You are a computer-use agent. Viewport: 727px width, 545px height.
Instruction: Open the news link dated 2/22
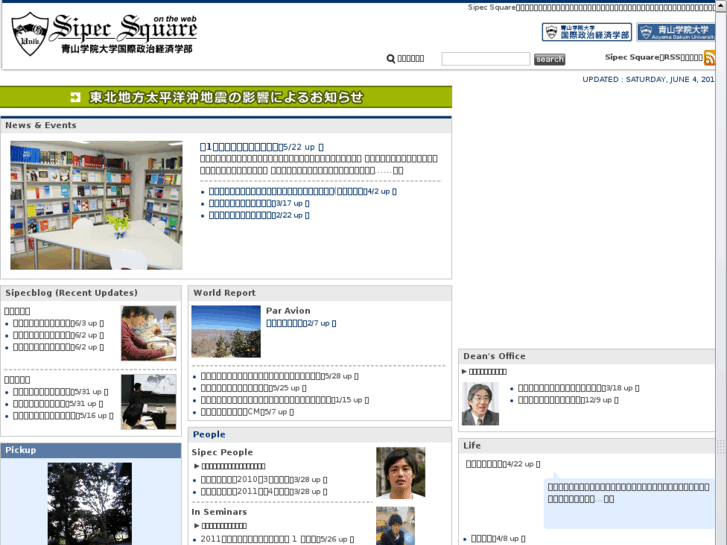(x=259, y=215)
